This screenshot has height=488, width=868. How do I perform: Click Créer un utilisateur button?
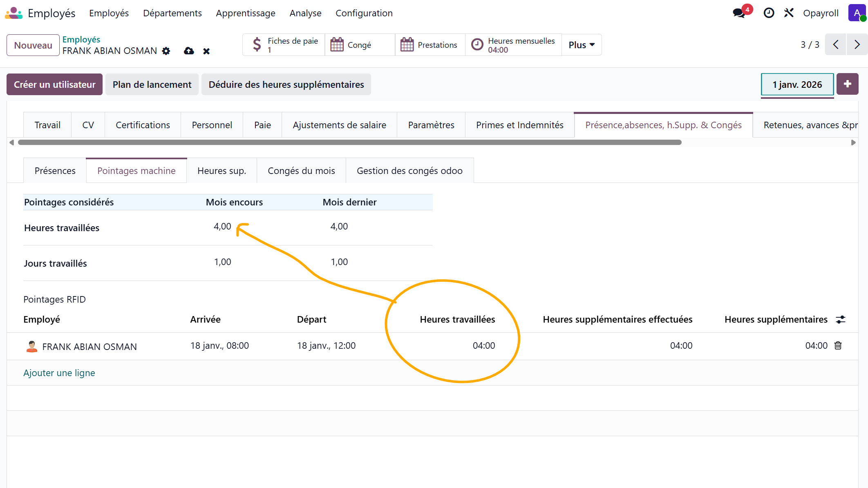coord(54,85)
